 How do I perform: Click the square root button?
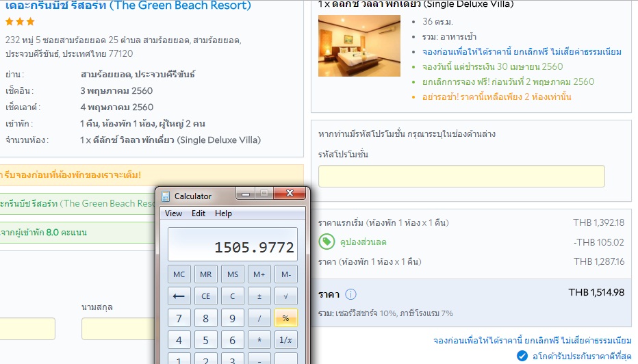(286, 296)
